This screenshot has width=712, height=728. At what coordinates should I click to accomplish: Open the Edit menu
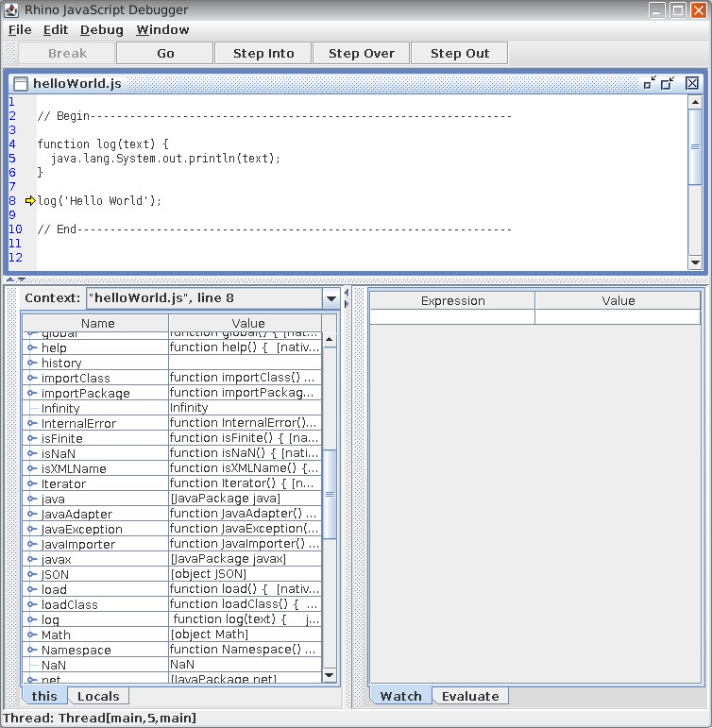coord(56,29)
